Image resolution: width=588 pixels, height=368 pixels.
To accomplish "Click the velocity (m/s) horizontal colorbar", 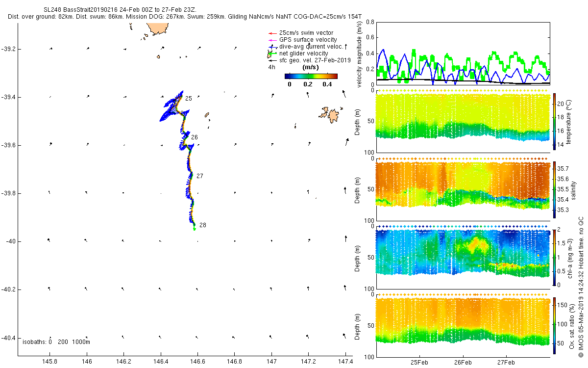I will click(311, 76).
